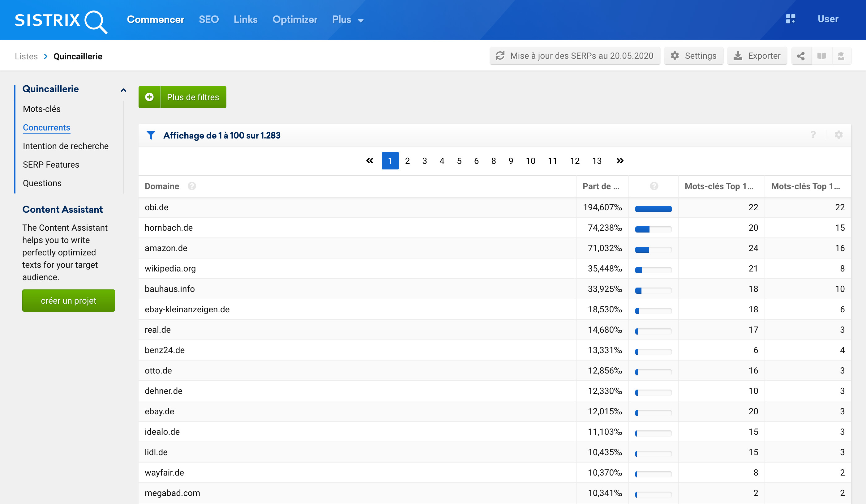Go to pagination page 3
The height and width of the screenshot is (504, 866).
424,161
